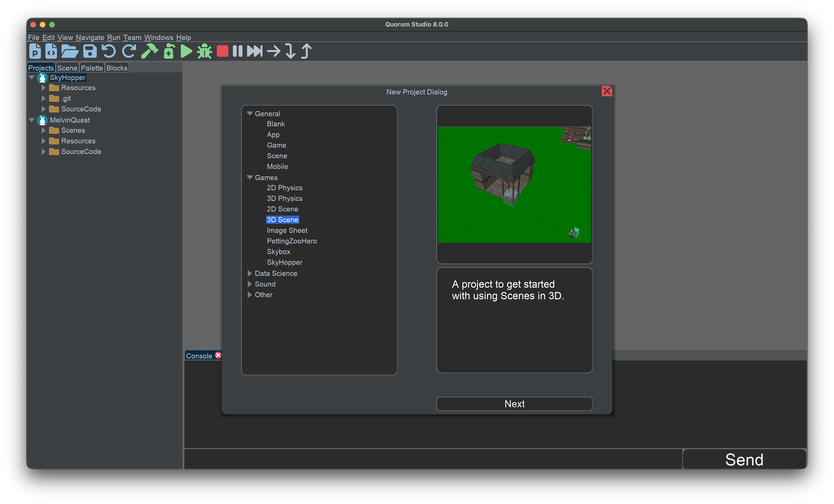Click the Clean and Build spray icon
This screenshot has height=504, width=834.
click(x=169, y=51)
